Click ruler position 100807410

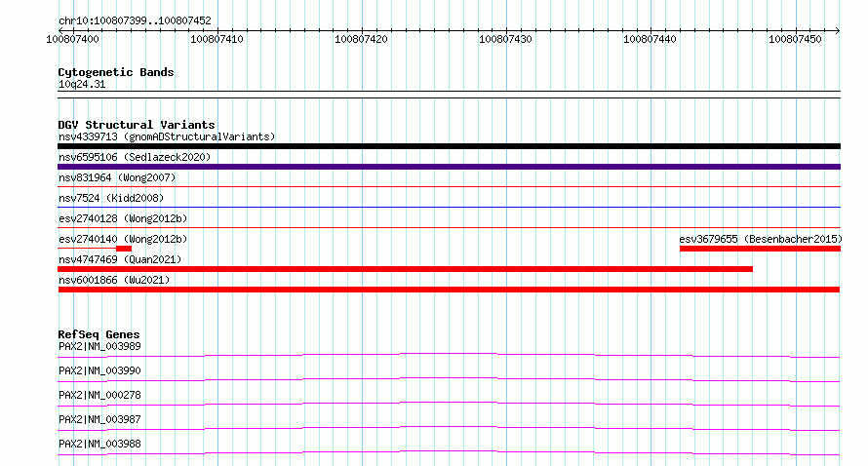217,39
